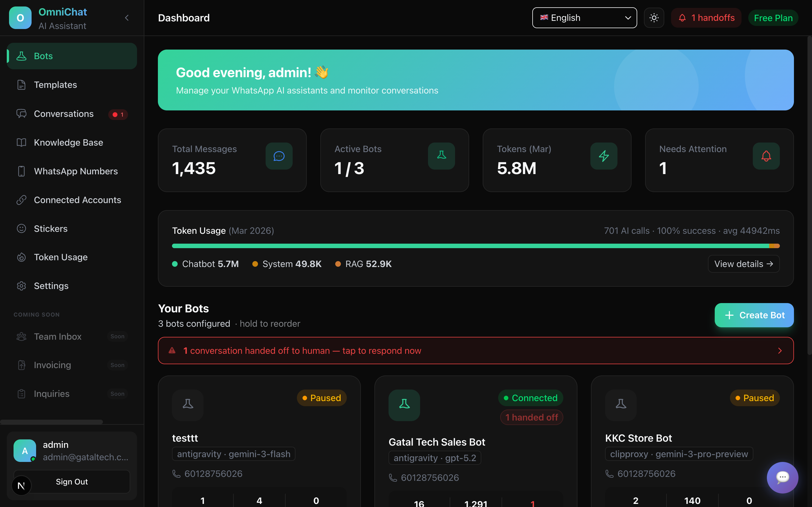Click View details for token usage
The width and height of the screenshot is (812, 507).
[743, 264]
